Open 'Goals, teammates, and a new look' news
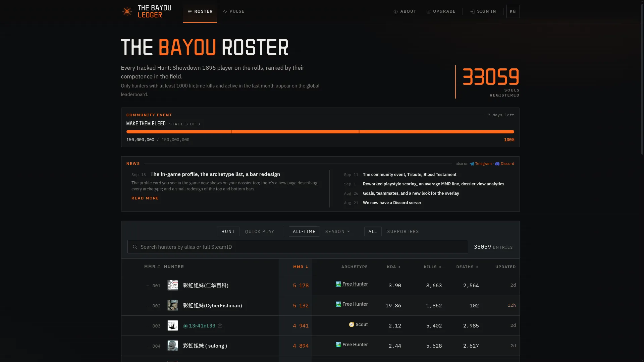Screen dimensions: 644x362 click(411, 193)
